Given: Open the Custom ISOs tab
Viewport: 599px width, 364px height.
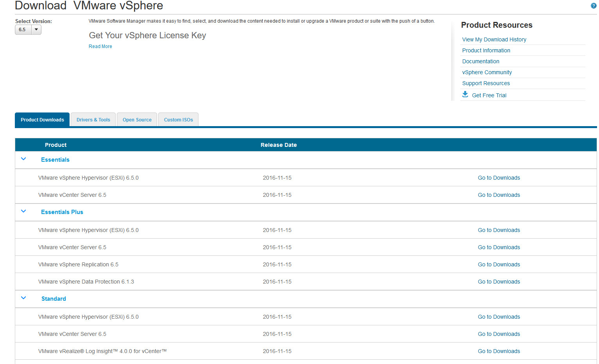Looking at the screenshot, I should 179,120.
